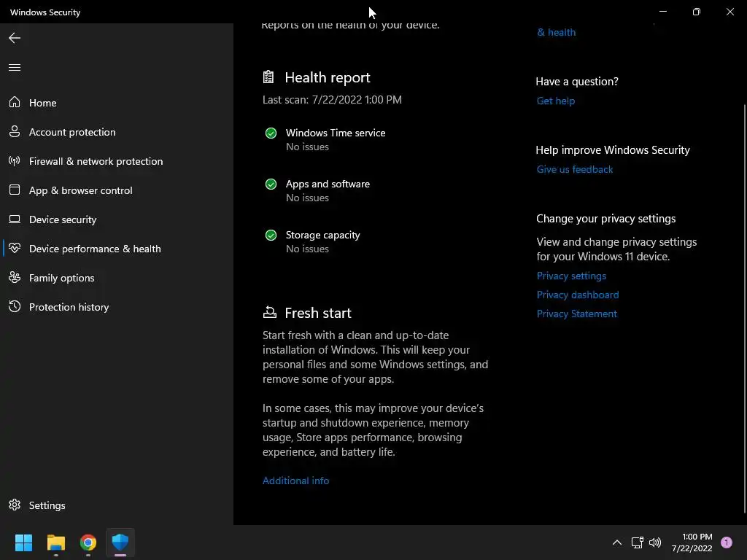Click Apps and software green checkmark
The width and height of the screenshot is (747, 560).
click(x=271, y=184)
